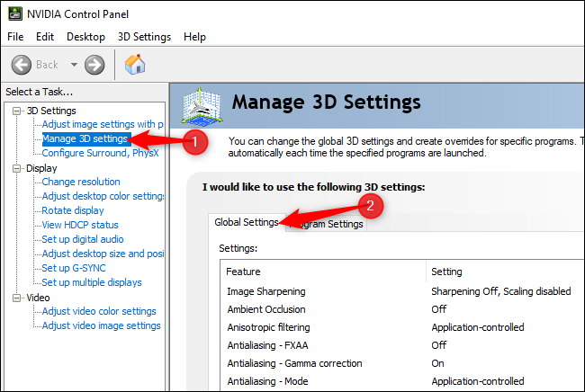Open the Help menu

194,37
